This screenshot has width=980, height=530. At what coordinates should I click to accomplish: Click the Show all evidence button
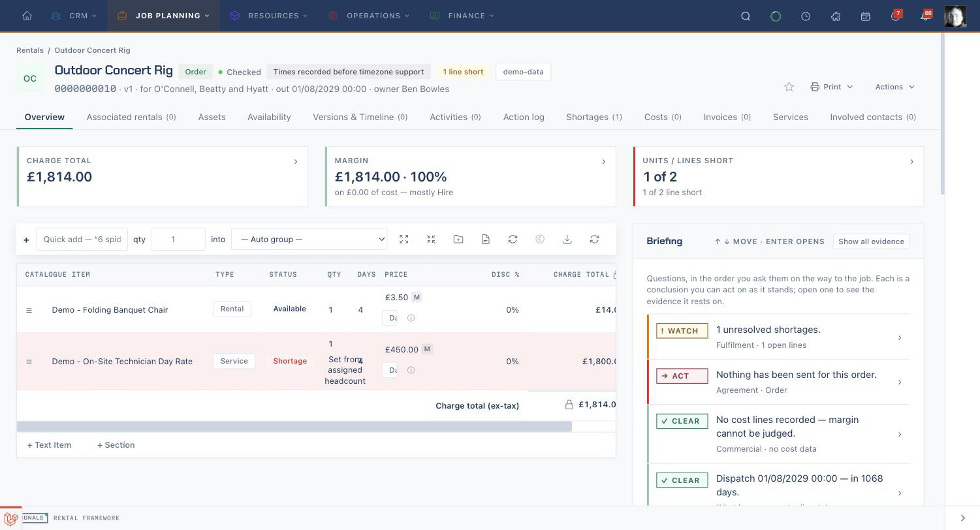pos(871,242)
